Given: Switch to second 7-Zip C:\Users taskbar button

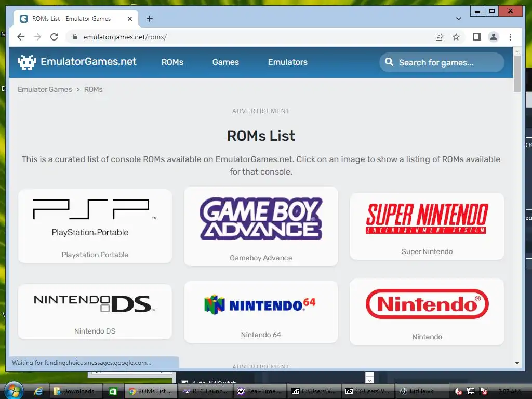Looking at the screenshot, I should coord(368,391).
